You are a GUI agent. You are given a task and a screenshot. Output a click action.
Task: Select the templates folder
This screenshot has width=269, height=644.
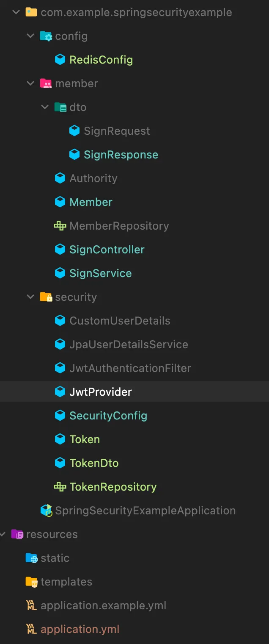tap(66, 582)
